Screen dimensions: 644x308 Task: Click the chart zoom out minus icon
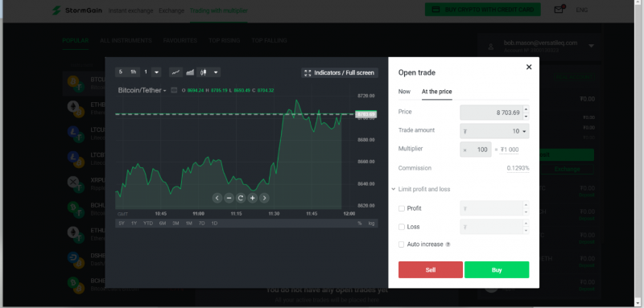[229, 198]
